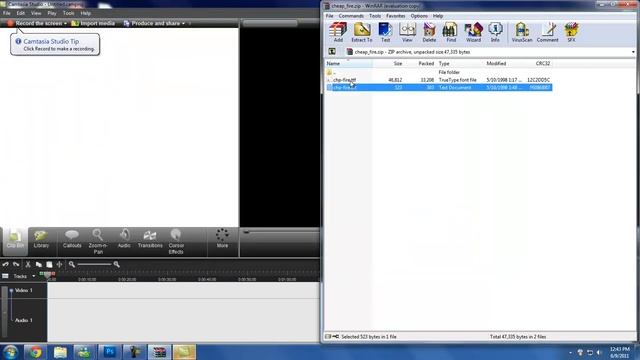Select the parent folder '..' row
640x360 pixels.
(x=439, y=72)
